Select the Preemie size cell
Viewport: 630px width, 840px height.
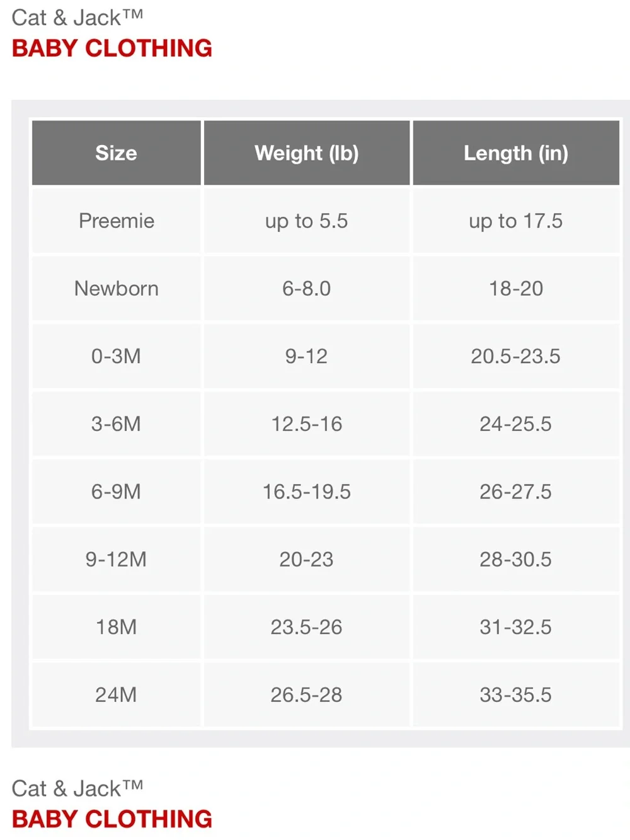(117, 221)
